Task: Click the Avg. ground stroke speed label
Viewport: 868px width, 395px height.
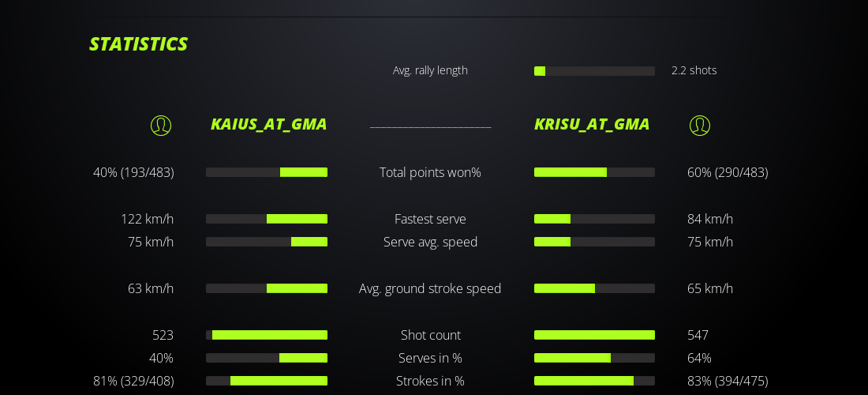Action: (430, 288)
